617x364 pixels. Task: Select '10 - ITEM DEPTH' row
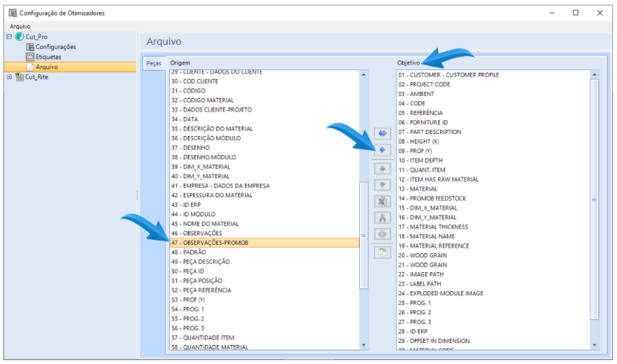coord(493,160)
